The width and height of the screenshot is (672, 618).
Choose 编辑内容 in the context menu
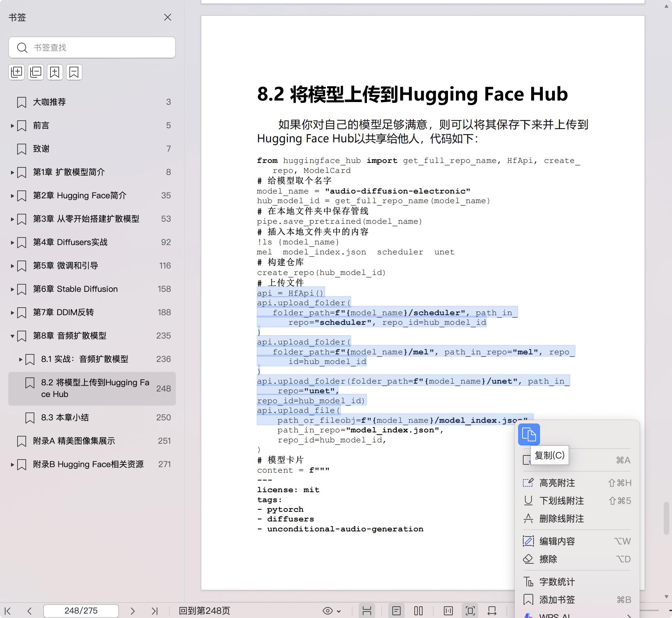click(577, 541)
